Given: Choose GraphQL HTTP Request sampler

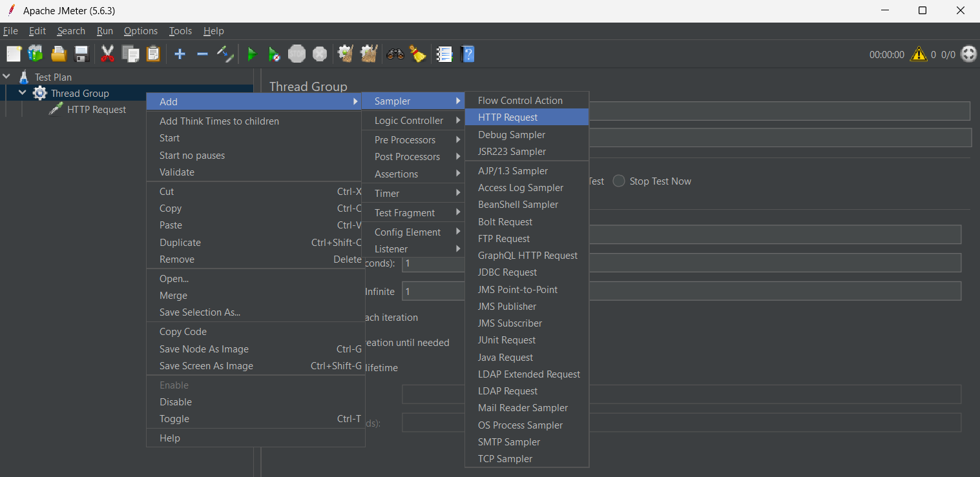Looking at the screenshot, I should [x=526, y=256].
